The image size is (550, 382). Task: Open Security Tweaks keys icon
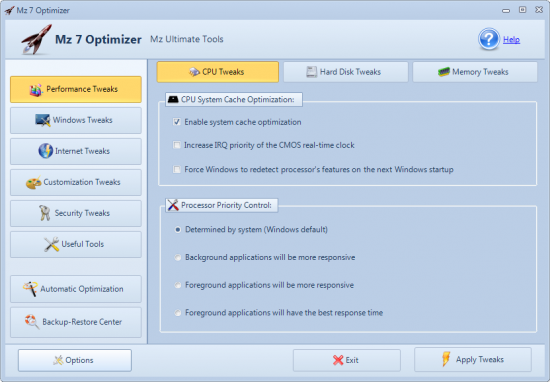click(45, 213)
